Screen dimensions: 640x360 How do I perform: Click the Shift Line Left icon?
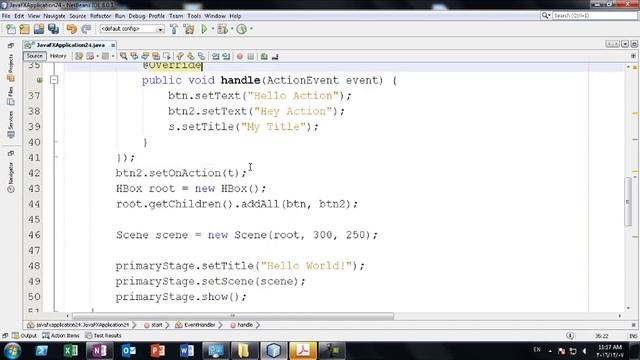pyautogui.click(x=216, y=56)
